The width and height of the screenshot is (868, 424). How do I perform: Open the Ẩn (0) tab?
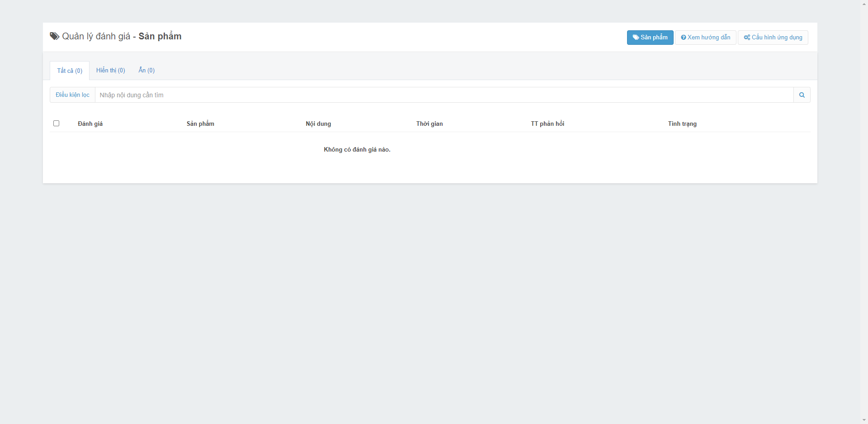click(x=146, y=71)
